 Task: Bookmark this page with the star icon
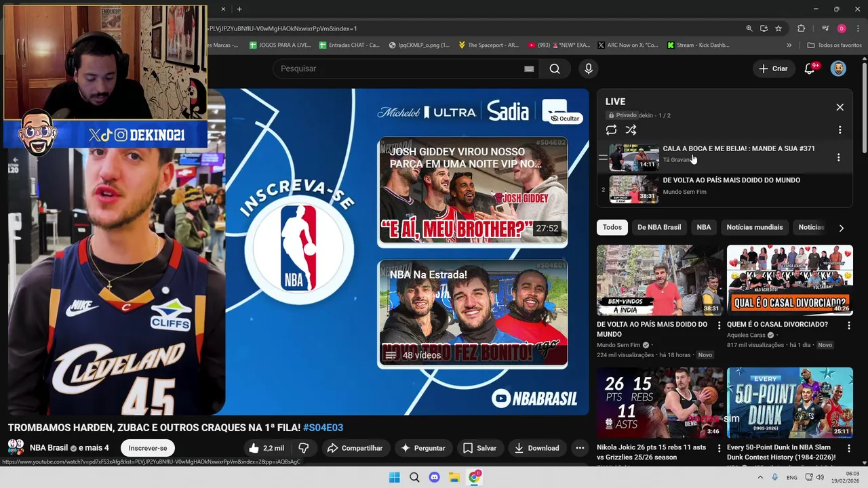point(778,28)
